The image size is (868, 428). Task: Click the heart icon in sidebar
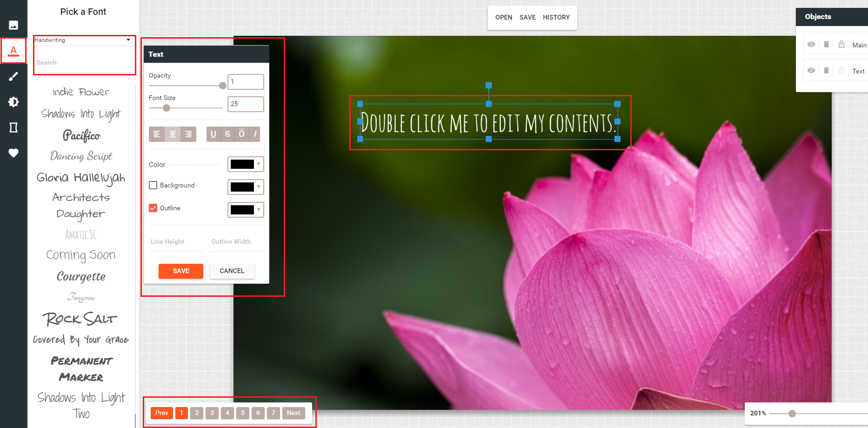(x=13, y=153)
